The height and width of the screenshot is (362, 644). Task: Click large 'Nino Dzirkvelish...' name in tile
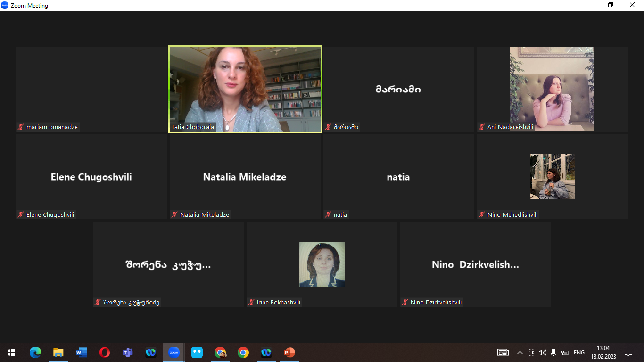click(475, 264)
